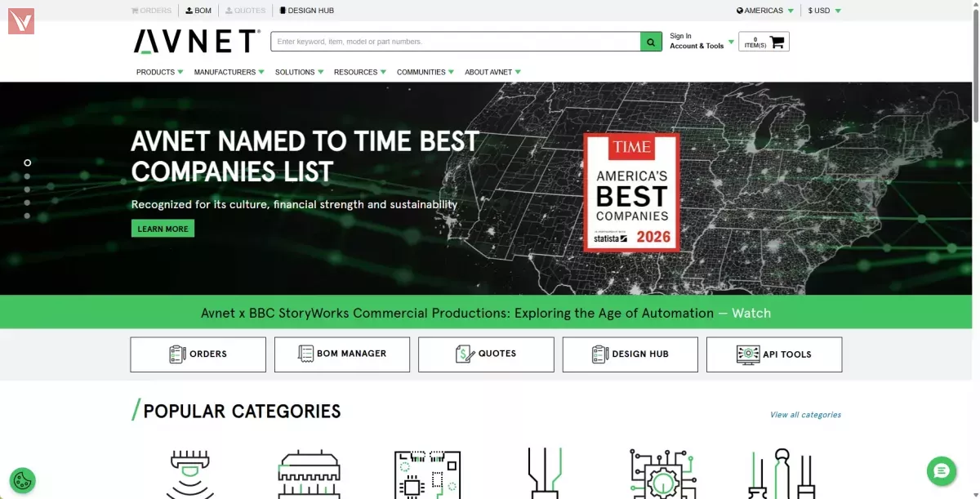Expand the SOLUTIONS menu
Screen dimensions: 980x499
point(299,72)
